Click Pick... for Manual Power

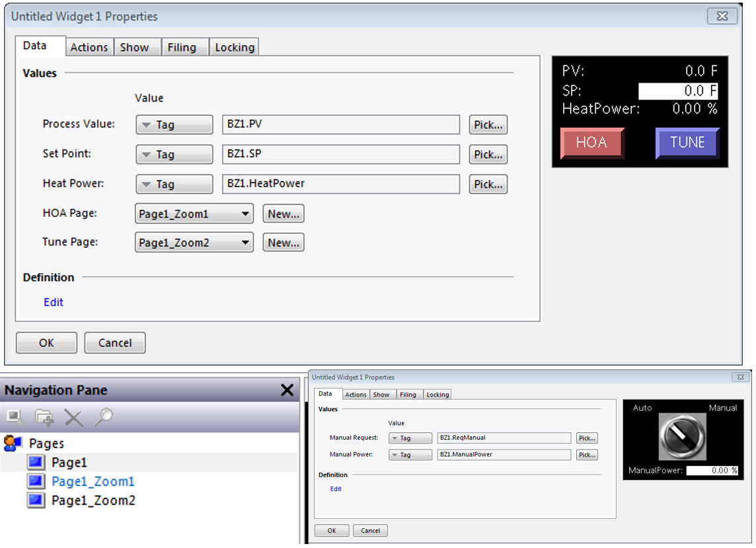[587, 455]
